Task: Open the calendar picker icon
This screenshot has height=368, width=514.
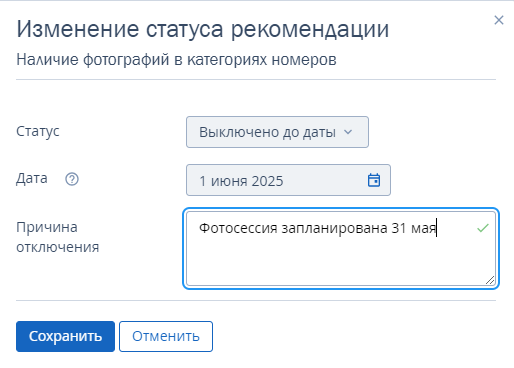Action: click(x=374, y=180)
